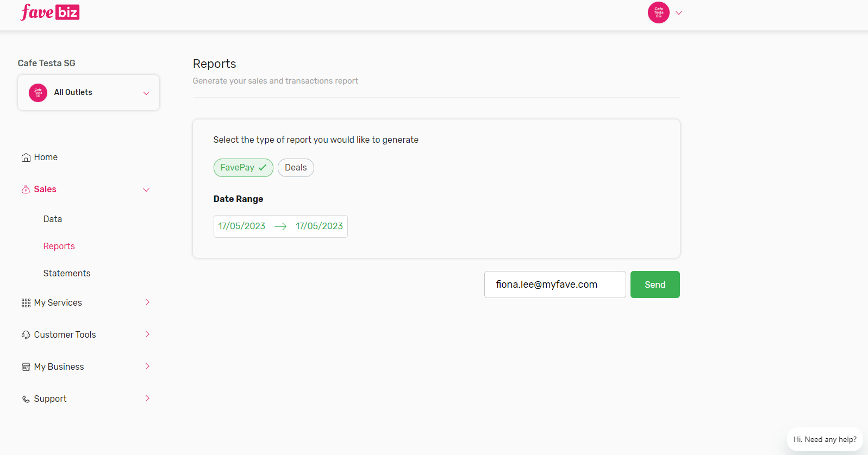Open the Cafe Testa SG profile avatar
This screenshot has height=455, width=868.
click(x=658, y=12)
